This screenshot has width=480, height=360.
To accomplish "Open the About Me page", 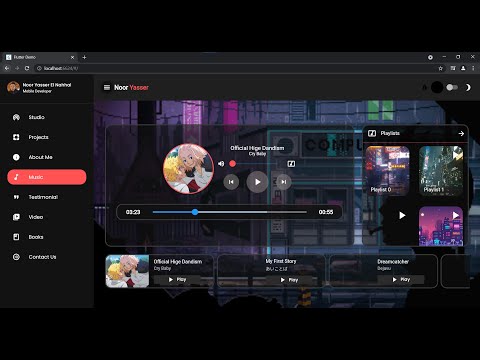I will pyautogui.click(x=47, y=157).
